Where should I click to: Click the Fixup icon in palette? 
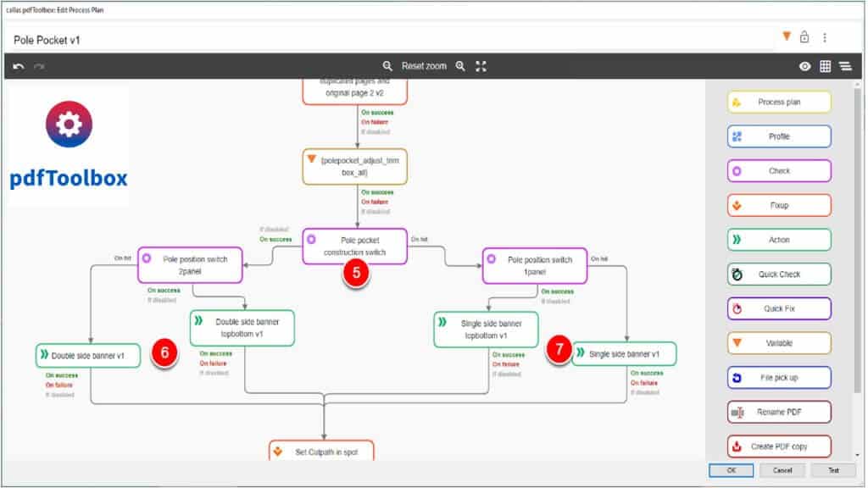737,205
